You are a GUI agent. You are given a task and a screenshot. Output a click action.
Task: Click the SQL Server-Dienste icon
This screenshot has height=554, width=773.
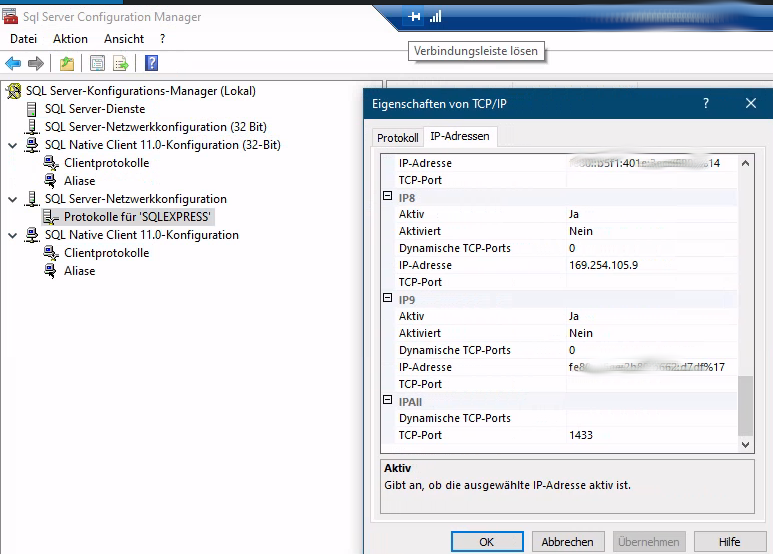tap(32, 109)
